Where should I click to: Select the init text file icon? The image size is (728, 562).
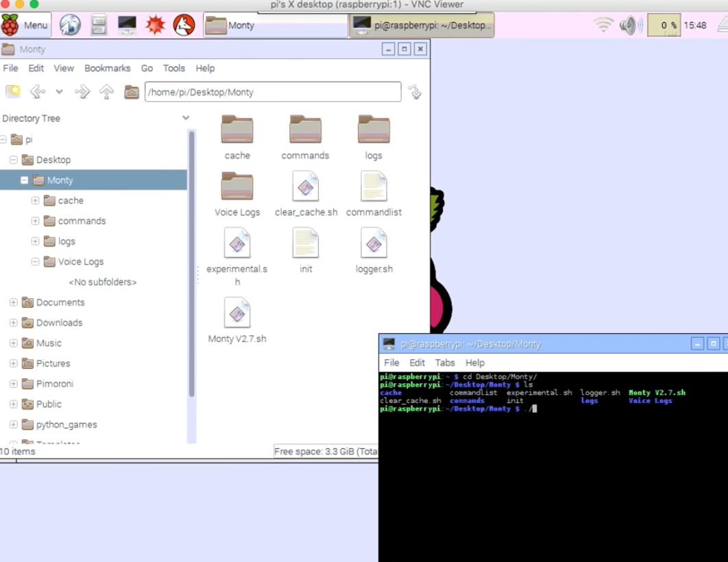coord(306,243)
